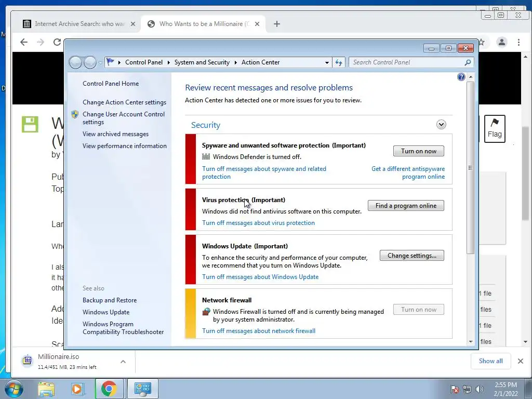Collapse the Security section chevron
This screenshot has width=532, height=399.
[x=441, y=125]
